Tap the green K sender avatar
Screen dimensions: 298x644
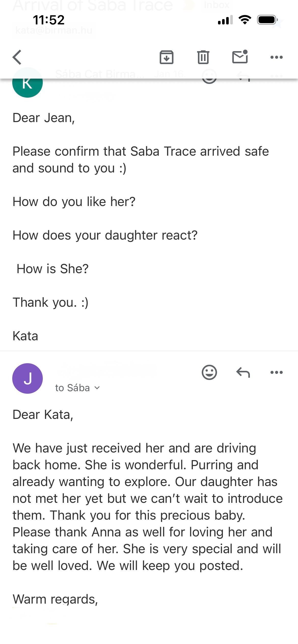click(x=28, y=84)
